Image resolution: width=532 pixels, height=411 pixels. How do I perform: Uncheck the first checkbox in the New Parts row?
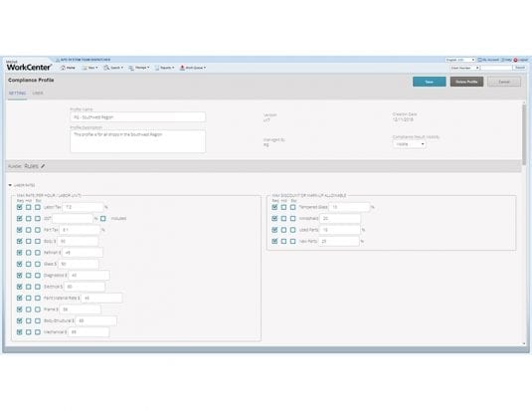tap(274, 241)
